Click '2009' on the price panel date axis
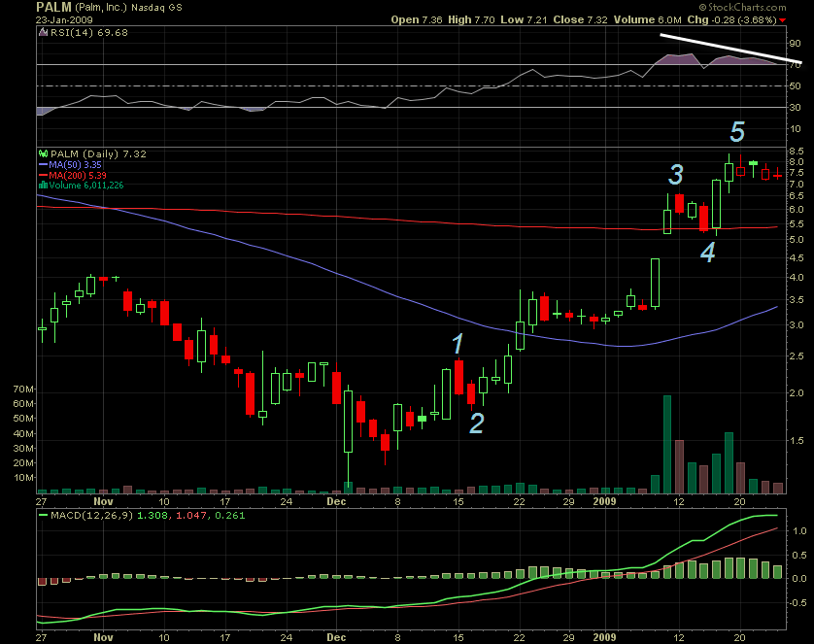Image resolution: width=814 pixels, height=644 pixels. tap(605, 502)
